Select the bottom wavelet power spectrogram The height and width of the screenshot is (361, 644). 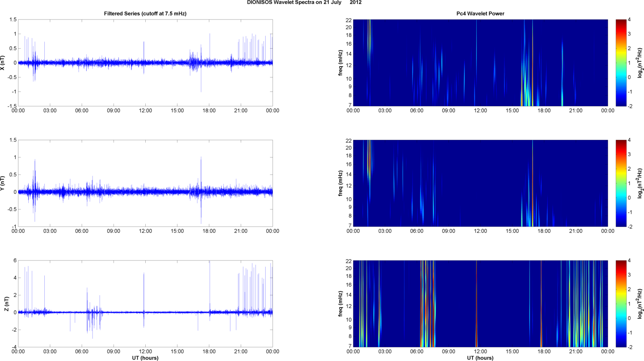click(480, 304)
